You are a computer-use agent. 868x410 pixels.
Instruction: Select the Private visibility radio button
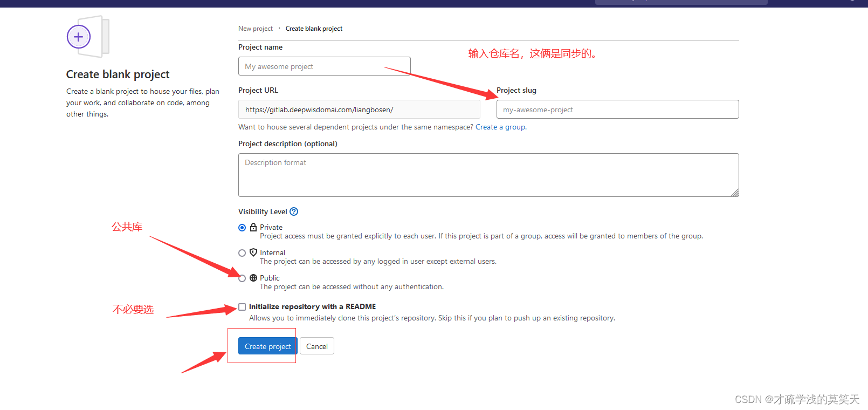(x=242, y=228)
